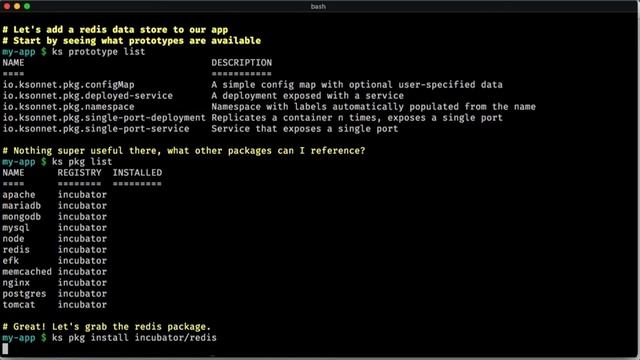The width and height of the screenshot is (640, 360).
Task: Click description 'Replicates a container n times'
Action: coord(297,118)
